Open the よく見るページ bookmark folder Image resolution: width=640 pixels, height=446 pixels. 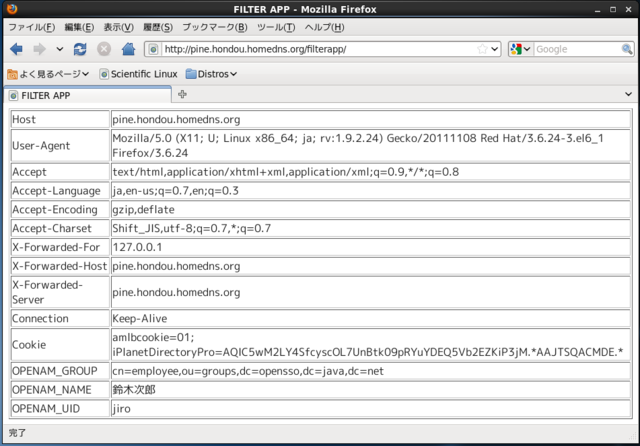click(x=48, y=73)
